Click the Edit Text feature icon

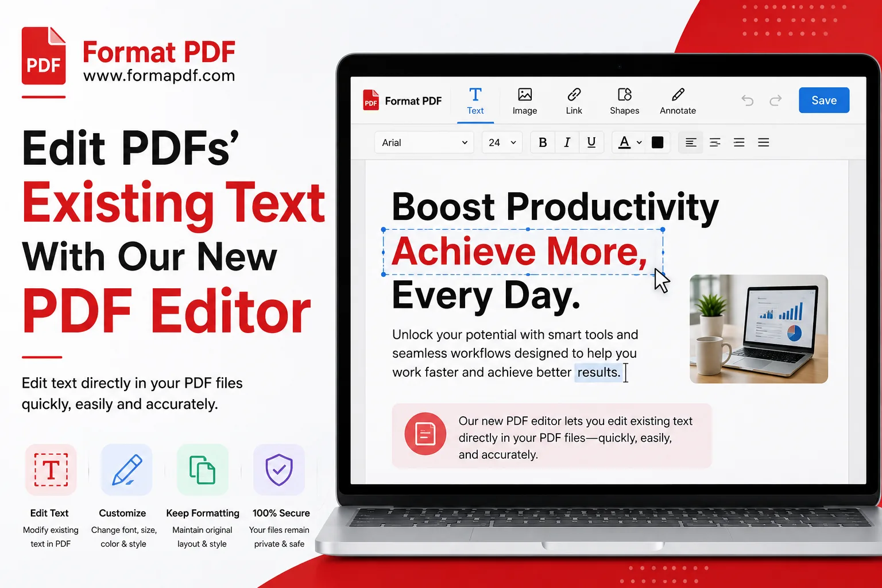51,470
